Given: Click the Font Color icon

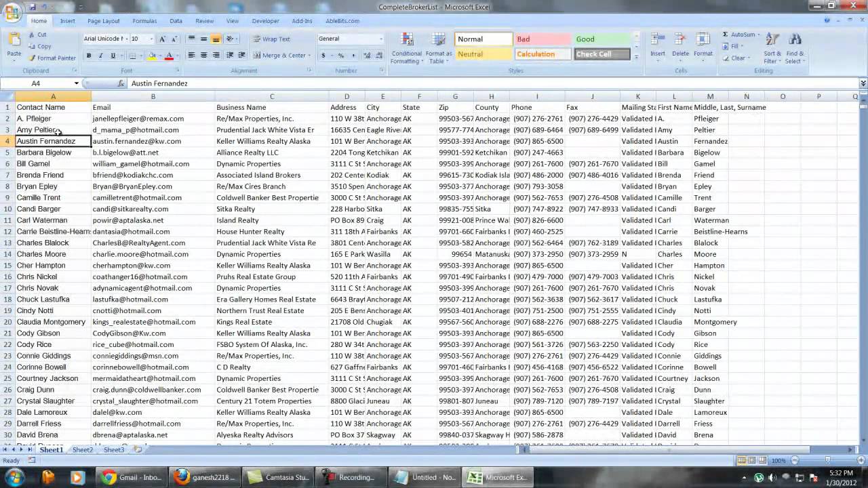Looking at the screenshot, I should 169,56.
